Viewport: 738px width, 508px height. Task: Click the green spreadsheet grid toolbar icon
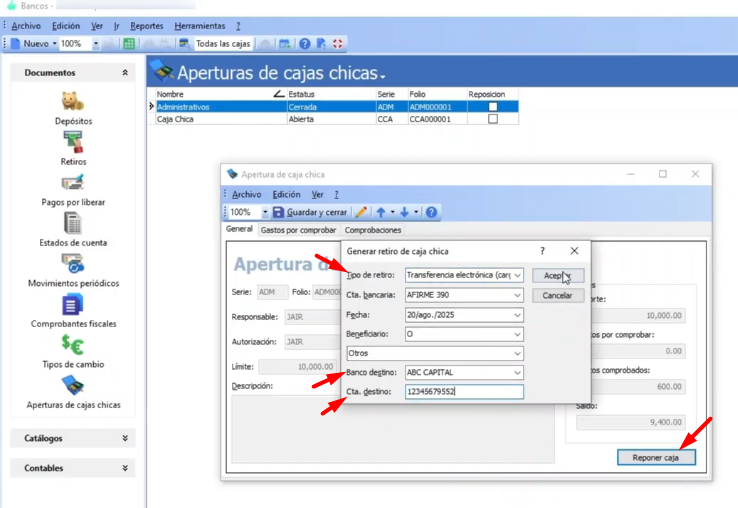[x=129, y=44]
